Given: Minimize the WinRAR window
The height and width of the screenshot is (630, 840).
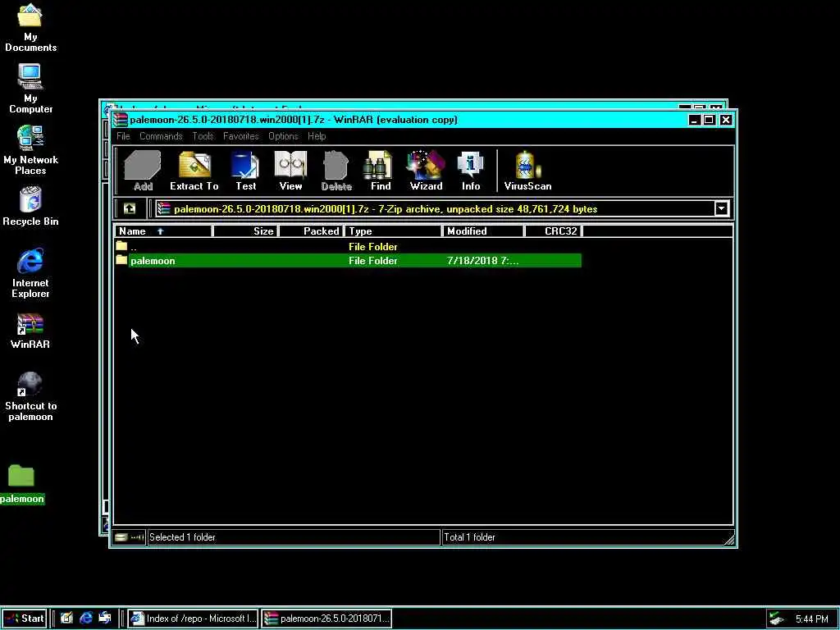Looking at the screenshot, I should 694,120.
